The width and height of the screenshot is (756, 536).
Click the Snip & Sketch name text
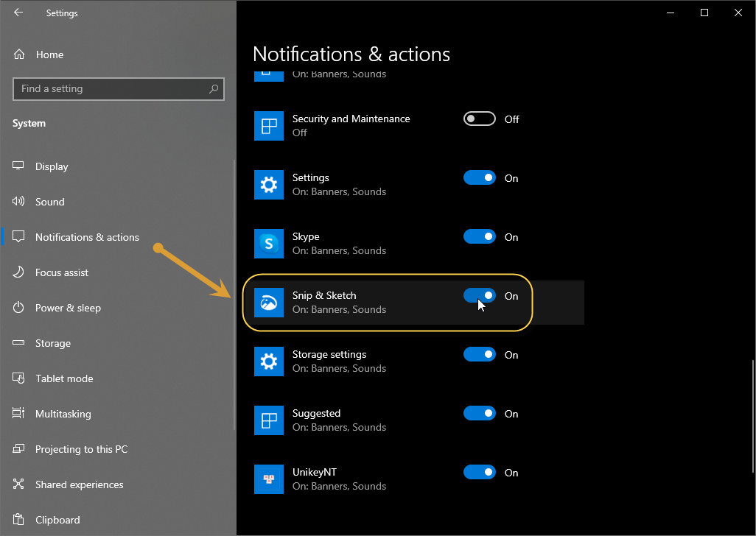(x=324, y=295)
